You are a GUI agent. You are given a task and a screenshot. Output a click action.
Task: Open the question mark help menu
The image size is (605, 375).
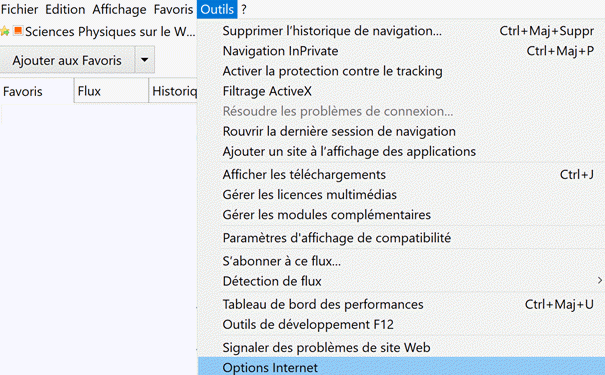pos(244,9)
